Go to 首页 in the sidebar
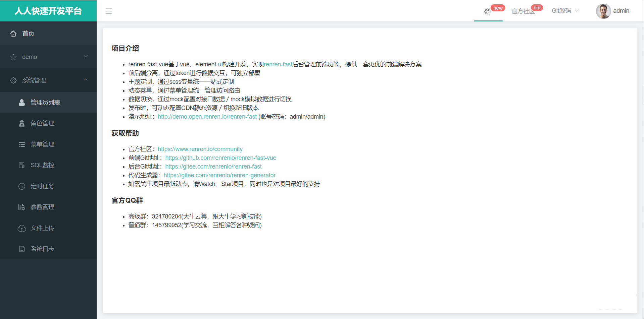The height and width of the screenshot is (319, 644). click(x=48, y=34)
